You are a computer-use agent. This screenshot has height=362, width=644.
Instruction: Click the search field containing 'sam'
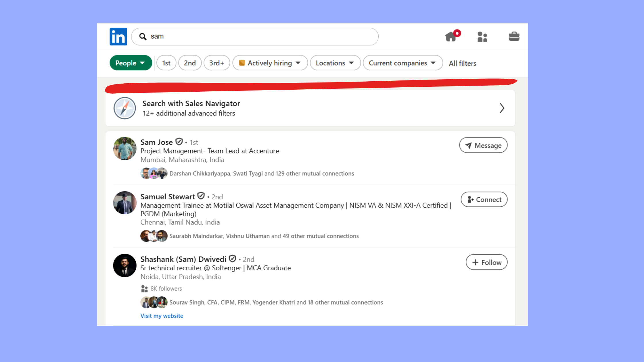[x=255, y=36]
